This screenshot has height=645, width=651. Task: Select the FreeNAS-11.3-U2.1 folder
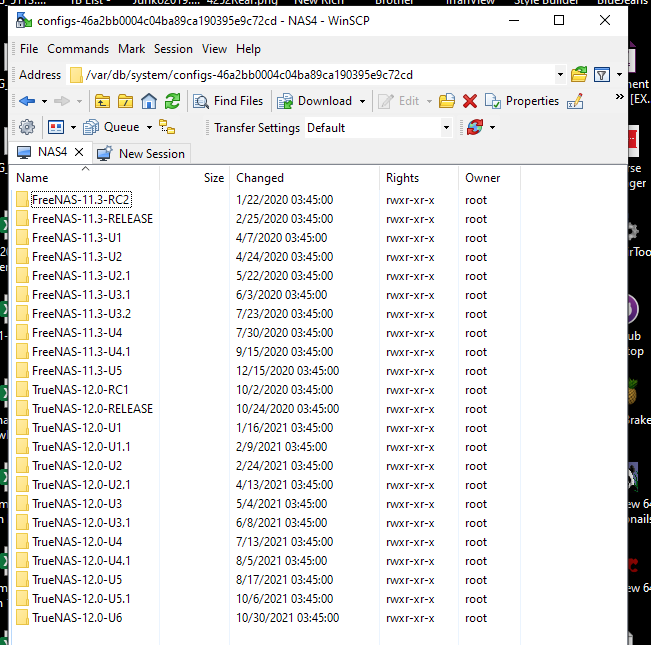tap(81, 276)
